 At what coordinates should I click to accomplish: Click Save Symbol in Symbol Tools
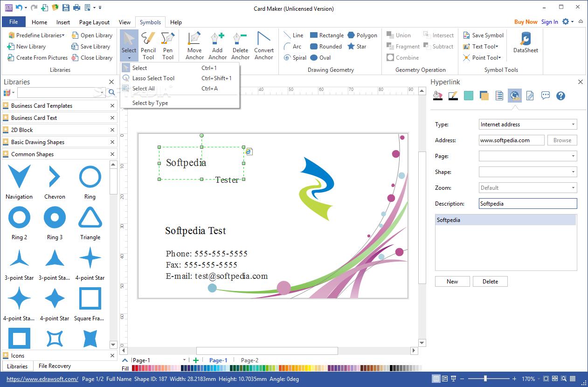tap(483, 35)
